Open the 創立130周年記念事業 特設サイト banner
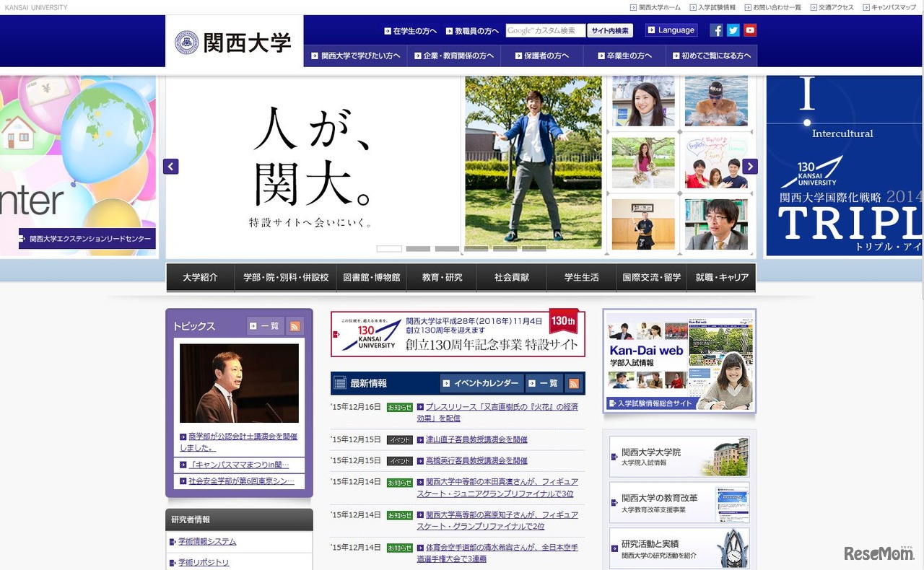This screenshot has height=570, width=924. [458, 333]
